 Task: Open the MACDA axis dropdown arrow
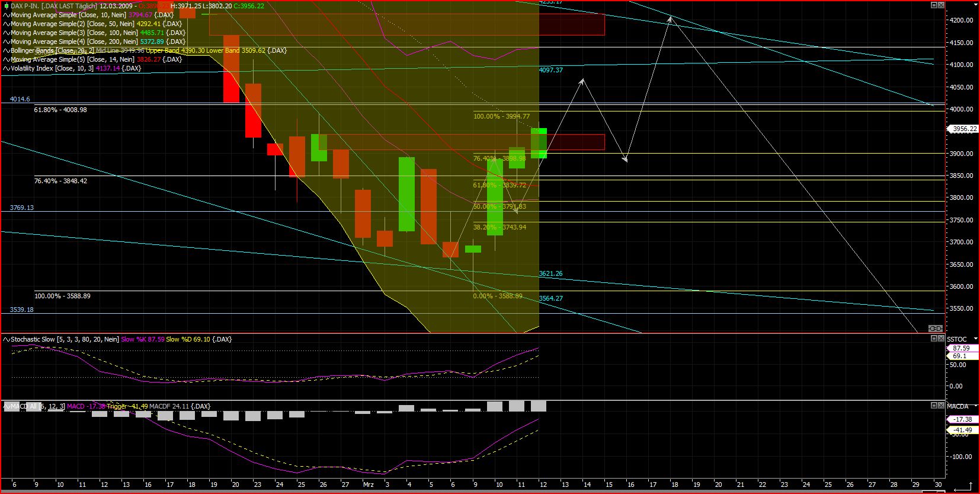pos(975,406)
